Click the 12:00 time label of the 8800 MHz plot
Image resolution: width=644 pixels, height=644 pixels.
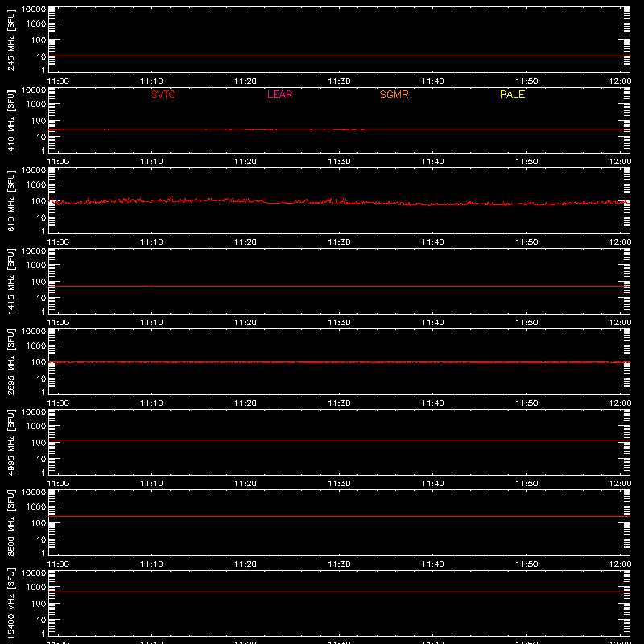[x=620, y=564]
